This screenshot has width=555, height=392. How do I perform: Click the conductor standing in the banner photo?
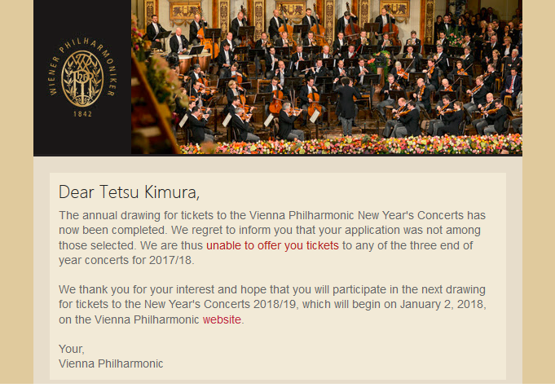coord(346,105)
